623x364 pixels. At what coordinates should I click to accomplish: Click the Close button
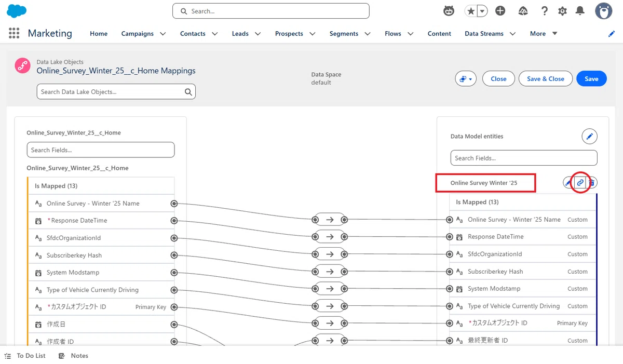(498, 79)
